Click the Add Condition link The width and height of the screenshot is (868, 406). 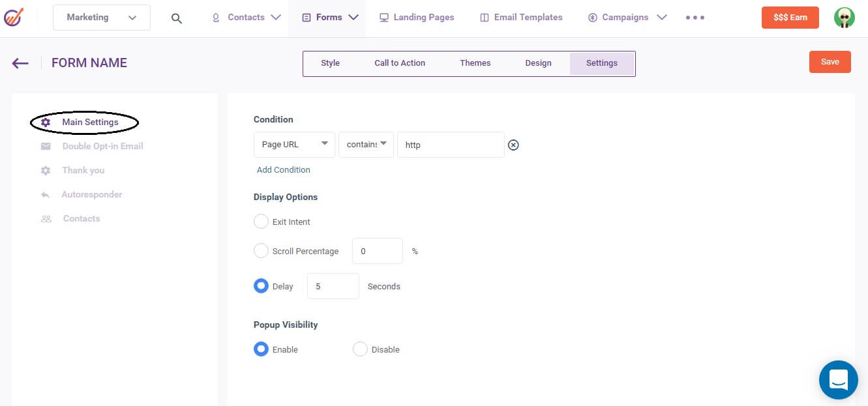click(x=283, y=169)
